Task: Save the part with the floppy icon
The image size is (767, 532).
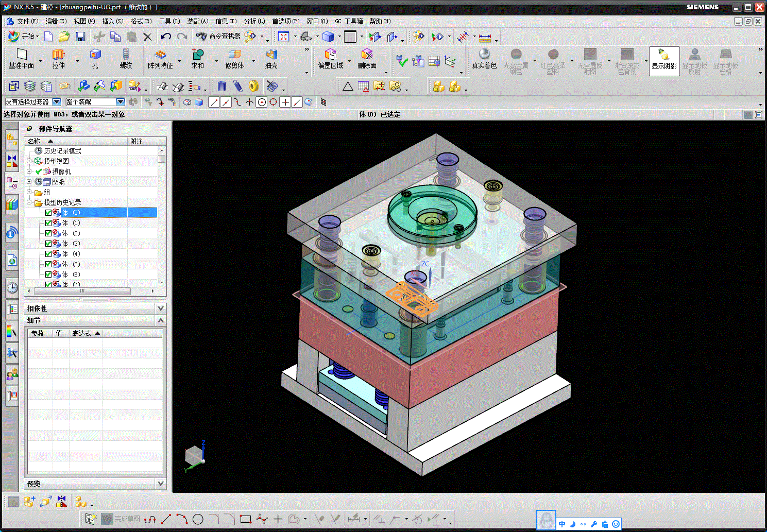Action: (80, 36)
